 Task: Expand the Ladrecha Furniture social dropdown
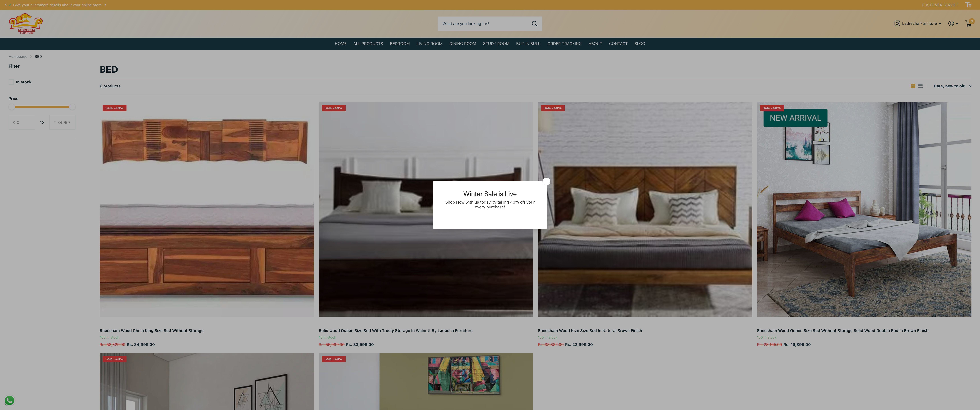click(x=940, y=24)
